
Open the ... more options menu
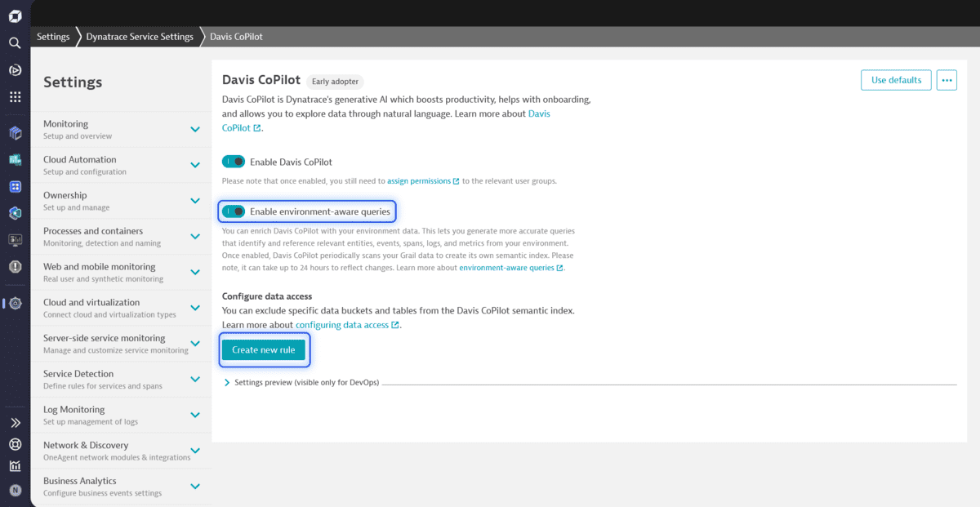click(x=947, y=80)
